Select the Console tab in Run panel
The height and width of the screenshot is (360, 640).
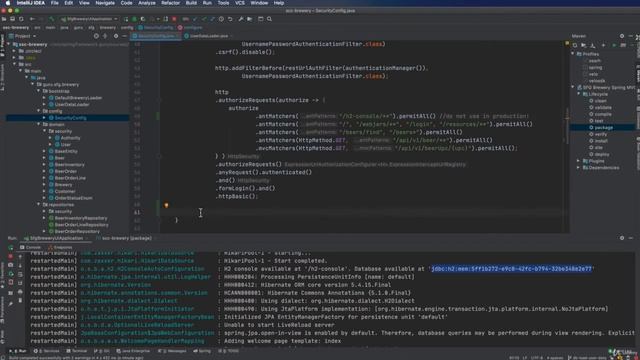pos(31,247)
